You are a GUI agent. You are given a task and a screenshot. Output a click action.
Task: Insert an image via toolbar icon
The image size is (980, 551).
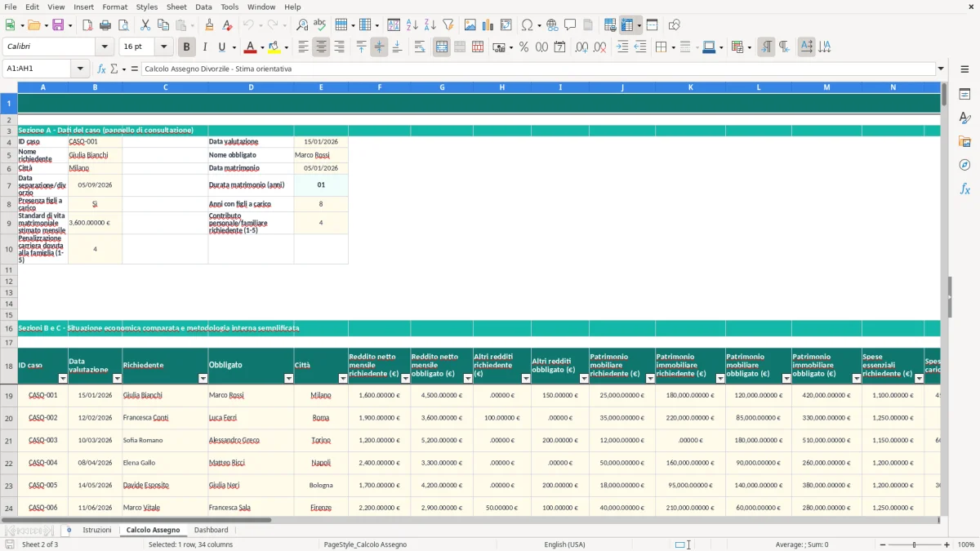470,25
